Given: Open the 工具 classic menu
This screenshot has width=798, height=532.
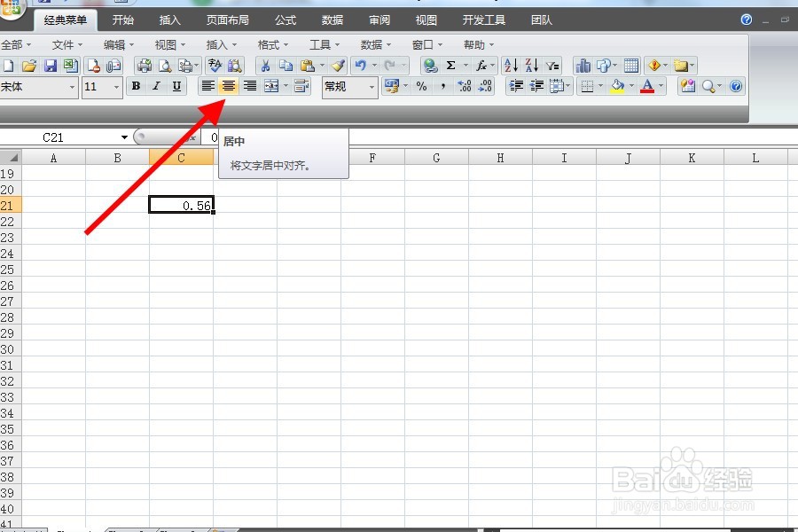Looking at the screenshot, I should click(x=325, y=45).
